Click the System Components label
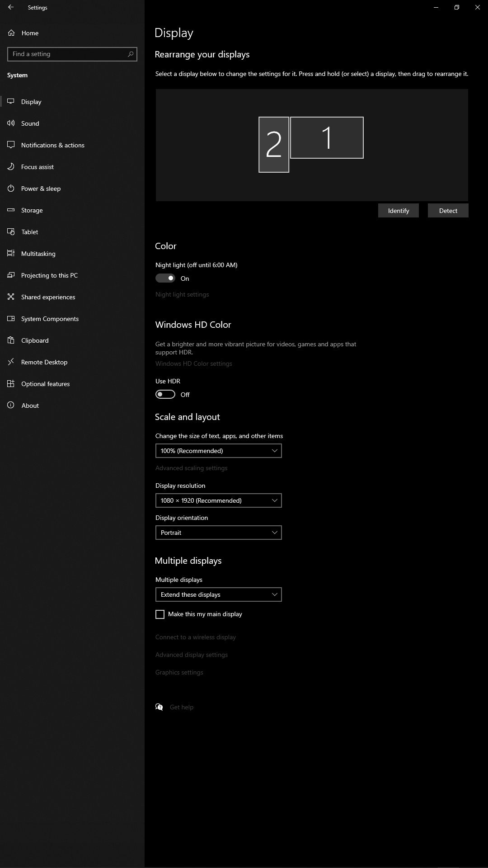 (x=50, y=319)
